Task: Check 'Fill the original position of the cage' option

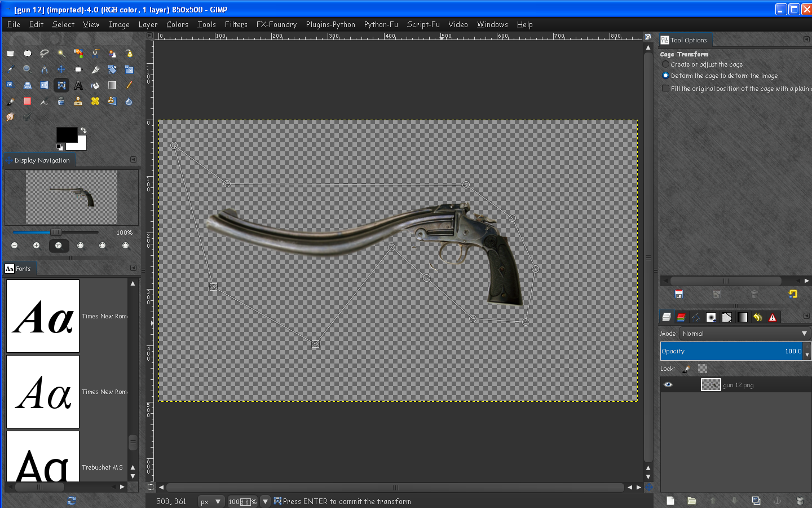Action: tap(665, 88)
